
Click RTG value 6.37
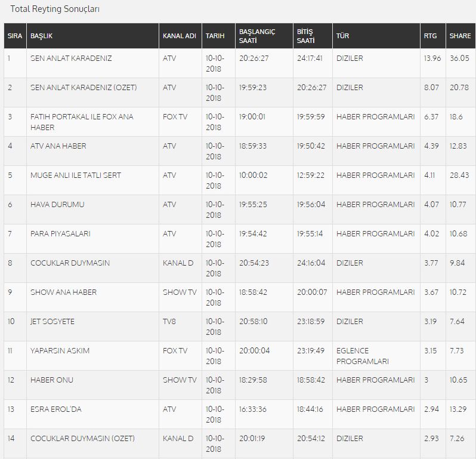point(431,116)
